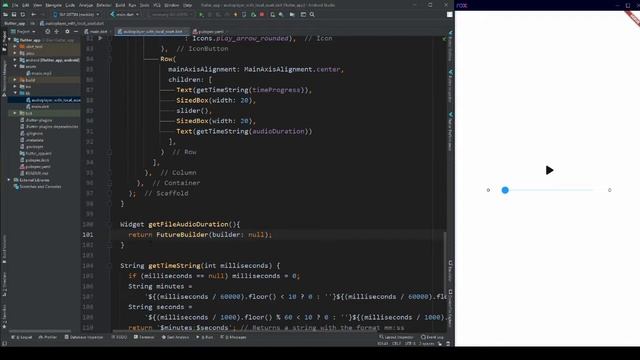Click the audio slider track in the app preview
This screenshot has height=360, width=640.
tap(549, 190)
